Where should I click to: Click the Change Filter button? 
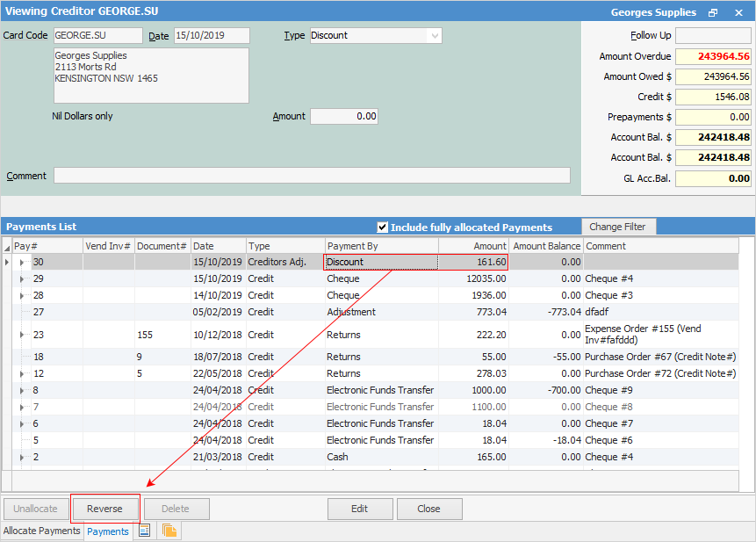[x=618, y=227]
